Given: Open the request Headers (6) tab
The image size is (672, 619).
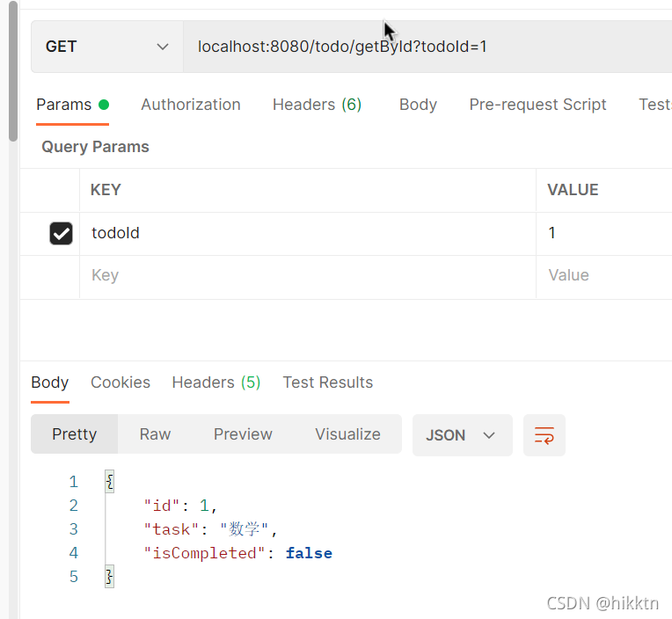Looking at the screenshot, I should (x=318, y=105).
